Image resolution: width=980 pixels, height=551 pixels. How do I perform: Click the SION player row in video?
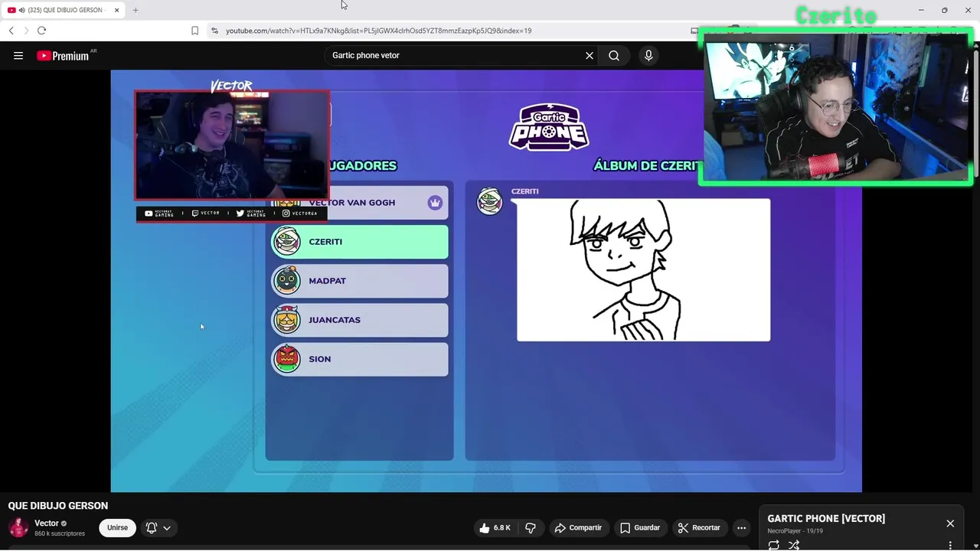coord(360,359)
